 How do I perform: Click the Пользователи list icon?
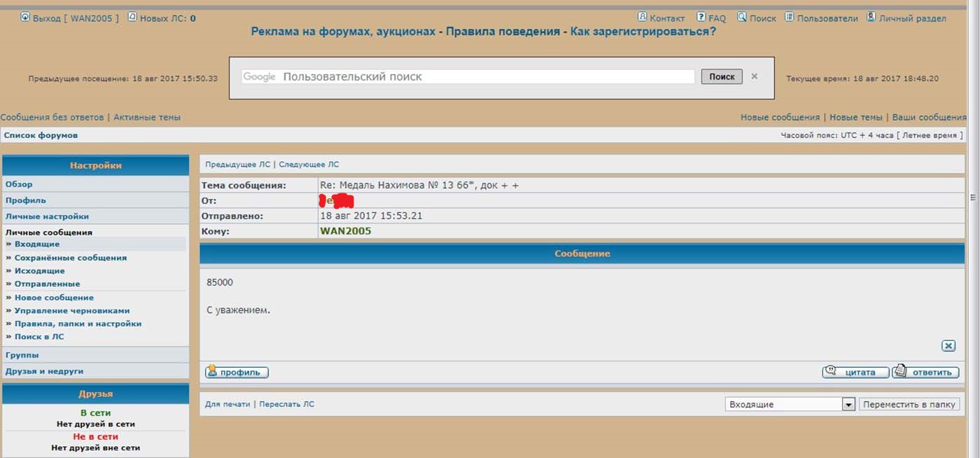click(x=789, y=17)
